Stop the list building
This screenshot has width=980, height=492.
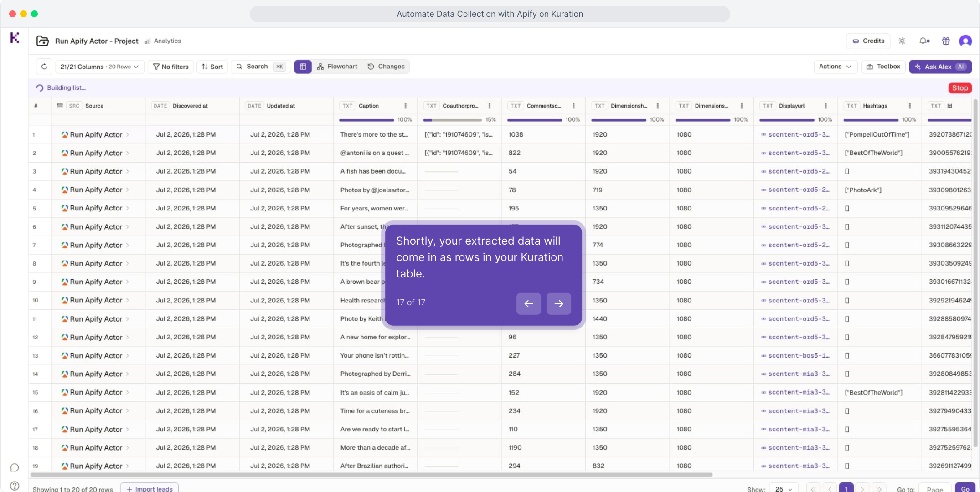960,88
